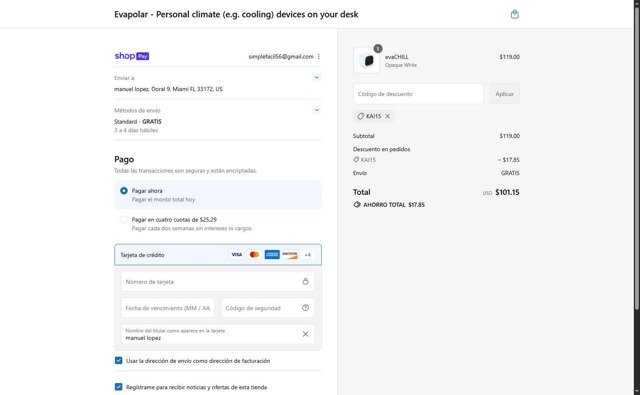Open account options three-dot menu
Image resolution: width=640 pixels, height=395 pixels.
click(x=319, y=57)
